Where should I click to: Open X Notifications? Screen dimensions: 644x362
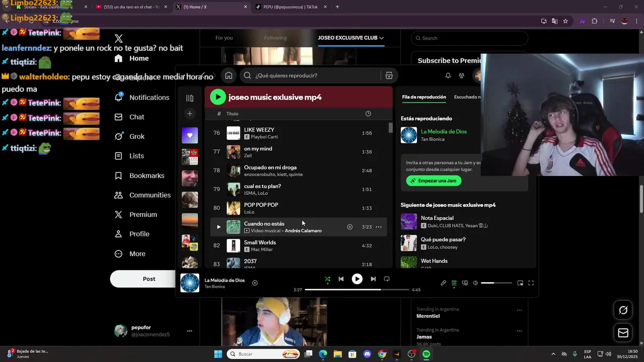(142, 98)
